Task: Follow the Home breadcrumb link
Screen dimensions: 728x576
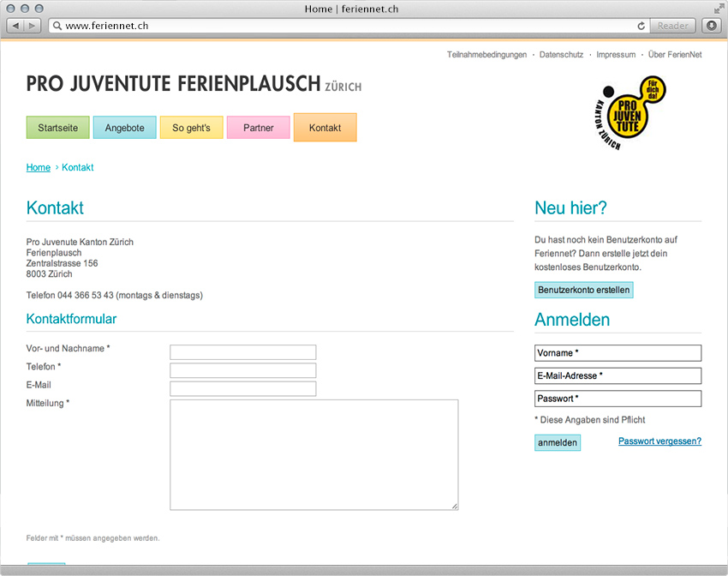Action: tap(38, 167)
